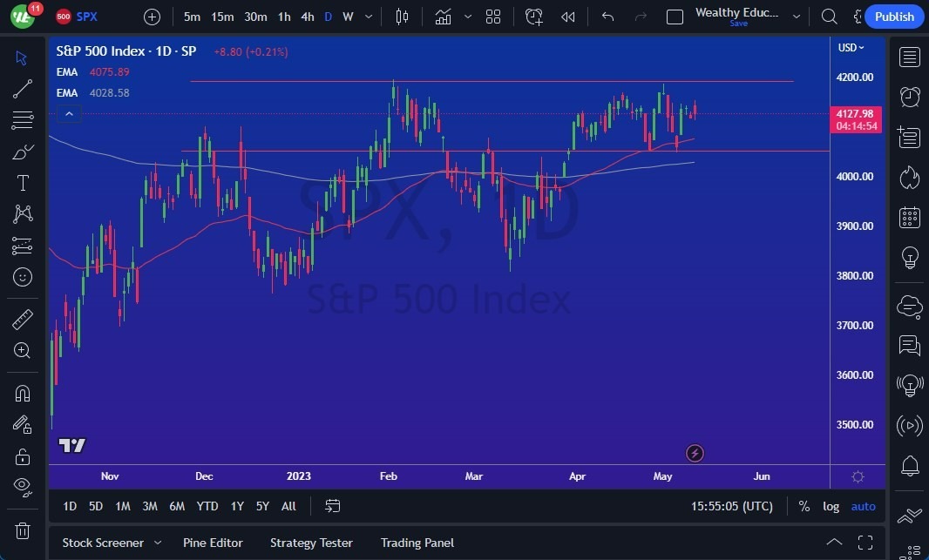The height and width of the screenshot is (560, 929).
Task: Toggle hide all drawings eye icon
Action: click(x=22, y=487)
